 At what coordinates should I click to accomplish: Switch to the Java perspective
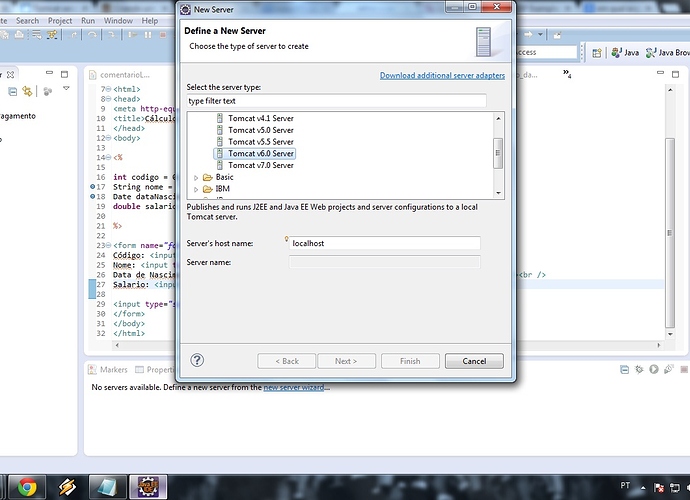[625, 53]
